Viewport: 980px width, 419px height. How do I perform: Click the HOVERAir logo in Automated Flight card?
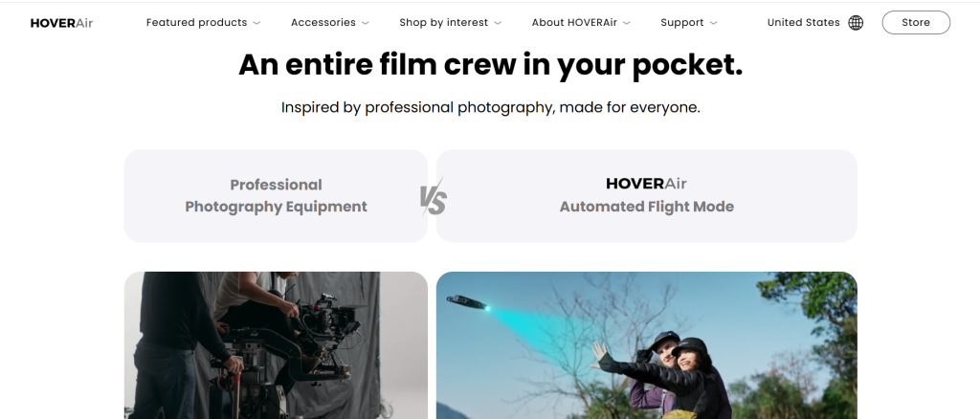(646, 184)
